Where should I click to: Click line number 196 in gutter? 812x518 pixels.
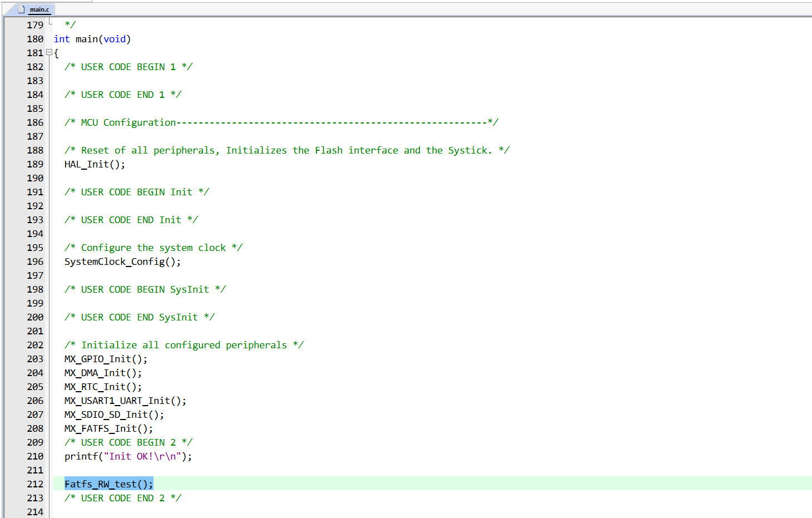(x=35, y=262)
